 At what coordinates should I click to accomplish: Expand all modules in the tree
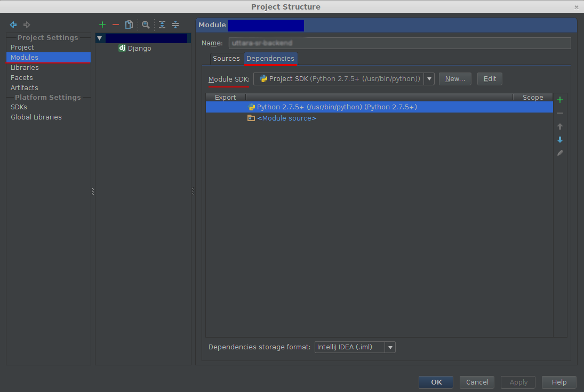(x=162, y=25)
